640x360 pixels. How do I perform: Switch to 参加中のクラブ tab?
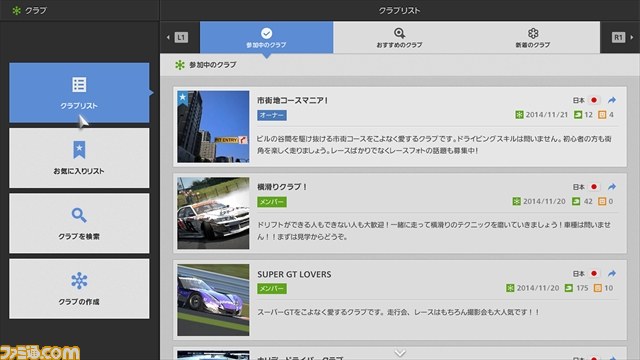pyautogui.click(x=267, y=38)
